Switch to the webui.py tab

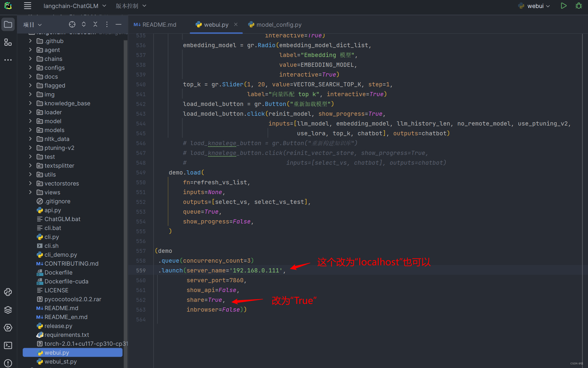pyautogui.click(x=216, y=25)
